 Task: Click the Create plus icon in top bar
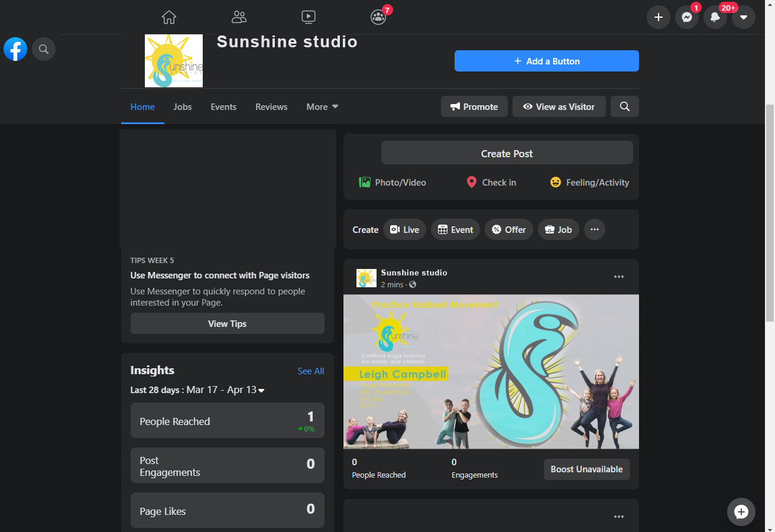[x=658, y=17]
